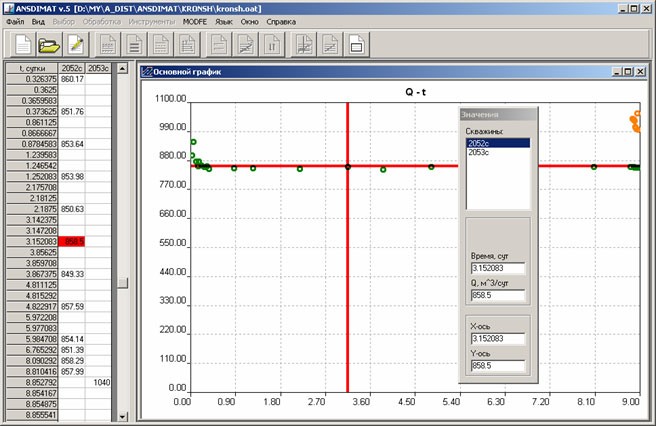Viewport: 657px width, 426px height.
Task: Click the Y-ось value field
Action: pos(497,364)
